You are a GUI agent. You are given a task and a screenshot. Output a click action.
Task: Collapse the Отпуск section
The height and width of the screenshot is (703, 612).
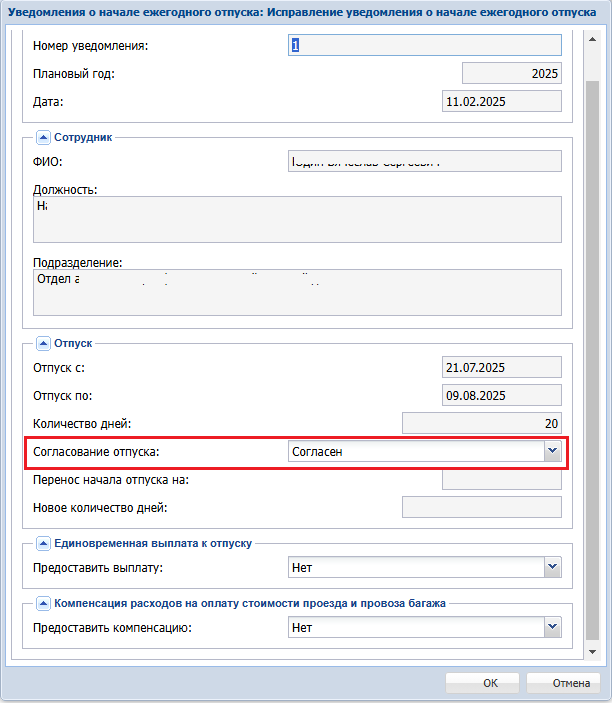pyautogui.click(x=43, y=343)
